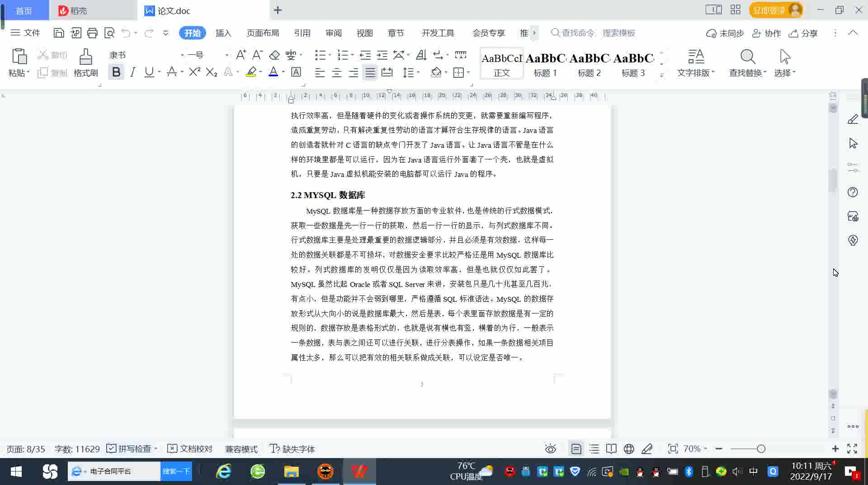Click the superscript X² icon
Screen dimensions: 868x485
tap(194, 72)
